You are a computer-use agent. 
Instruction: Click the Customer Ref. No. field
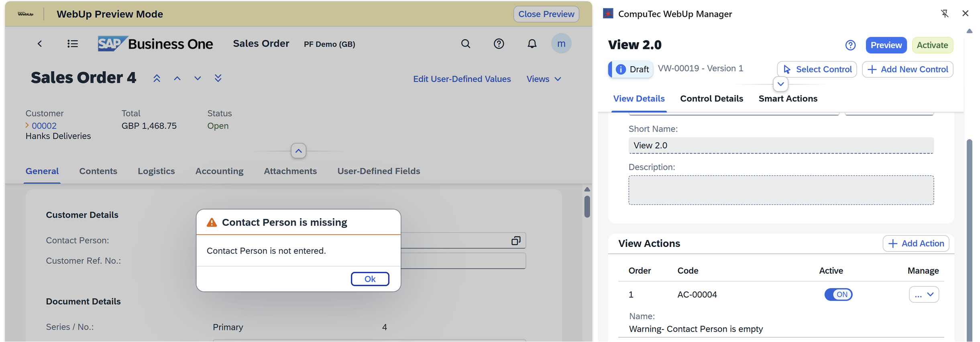click(x=463, y=261)
